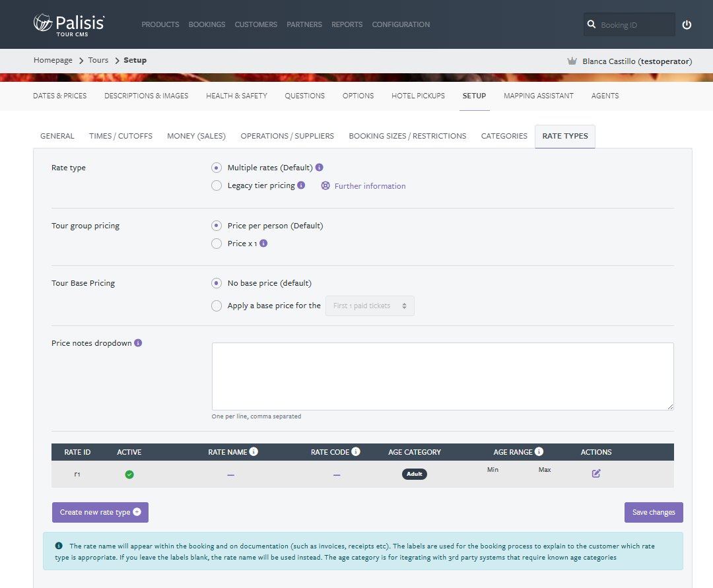Click the Palisis Tour CMS logo
This screenshot has height=588, width=713.
coord(69,24)
